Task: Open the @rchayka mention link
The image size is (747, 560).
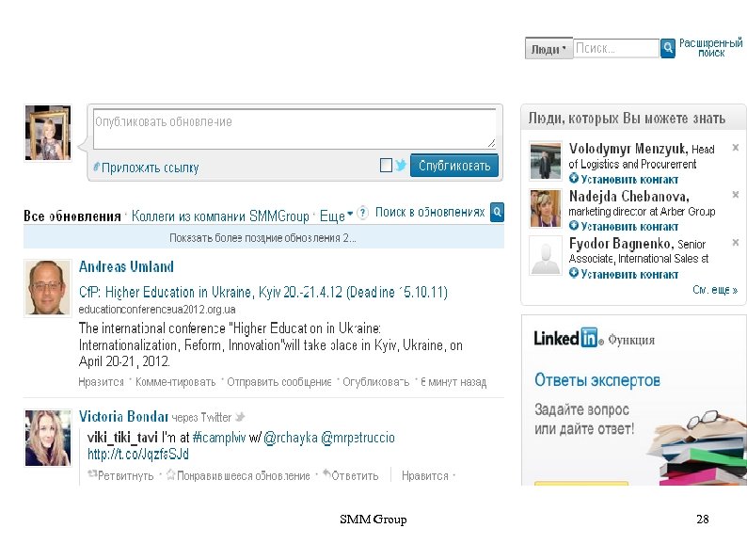Action: 291,438
